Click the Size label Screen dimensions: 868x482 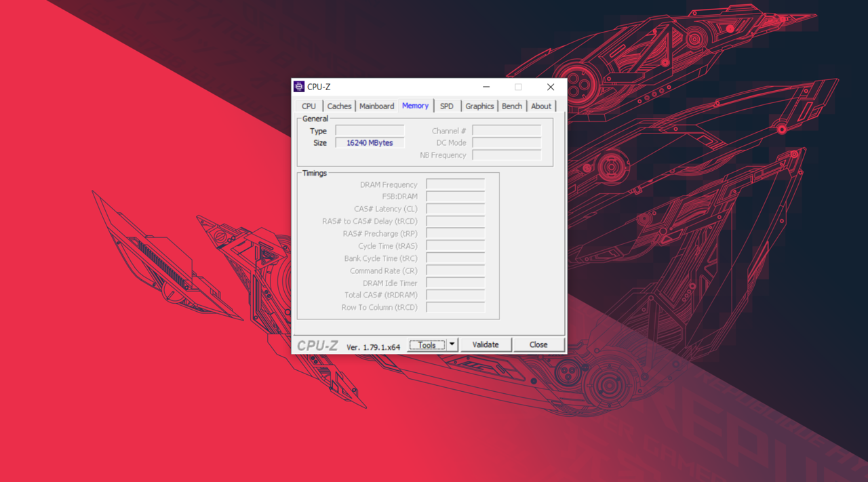point(320,143)
